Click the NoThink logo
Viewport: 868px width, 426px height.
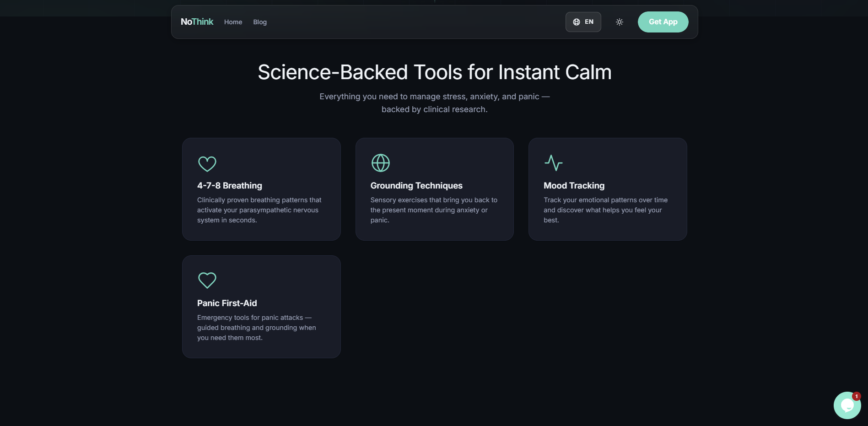197,22
